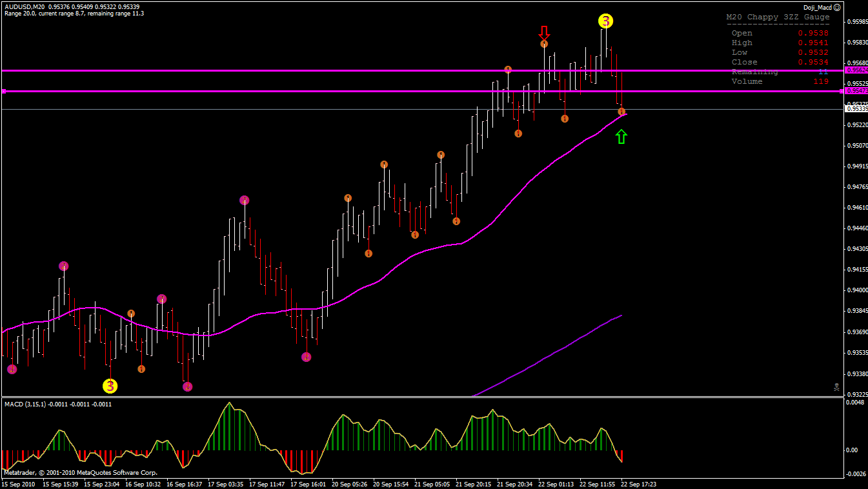The height and width of the screenshot is (489, 868).
Task: Click the '22 Sep 11:55' time axis label
Action: click(598, 484)
